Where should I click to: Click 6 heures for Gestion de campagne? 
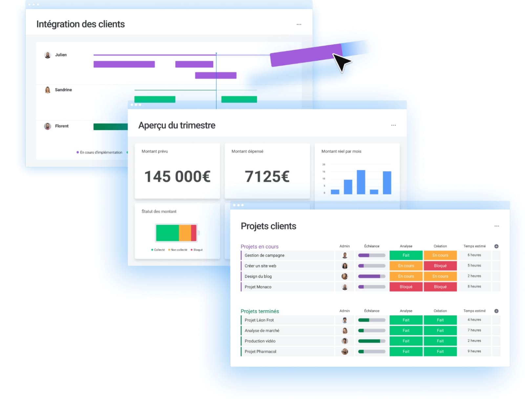(474, 255)
